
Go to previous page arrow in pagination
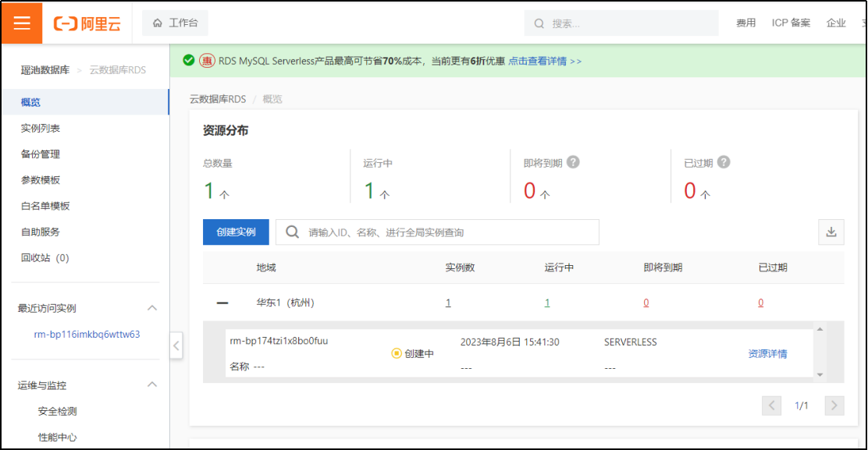click(x=771, y=406)
